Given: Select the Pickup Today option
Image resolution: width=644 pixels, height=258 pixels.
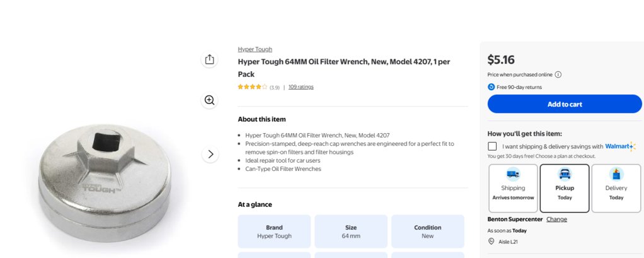Looking at the screenshot, I should coord(565,188).
